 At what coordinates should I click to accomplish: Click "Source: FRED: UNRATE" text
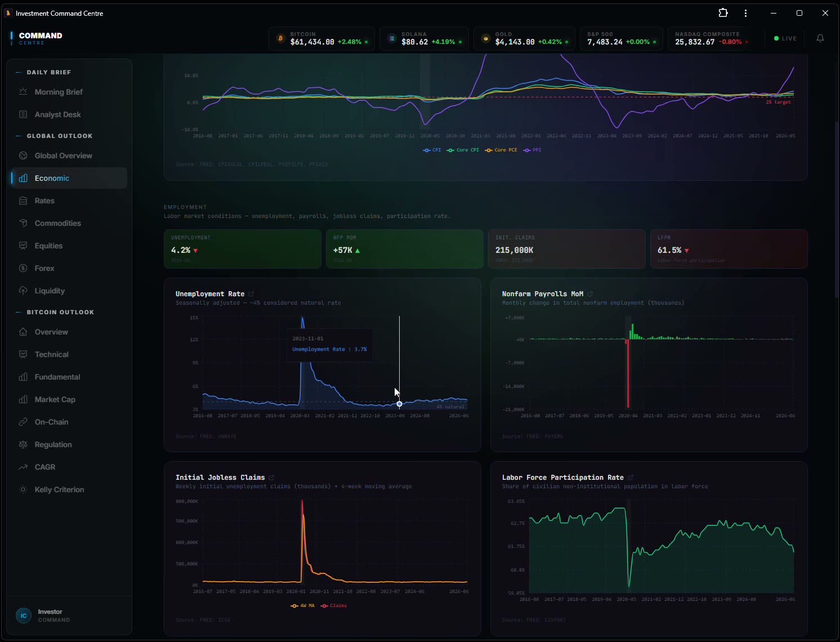pos(206,436)
